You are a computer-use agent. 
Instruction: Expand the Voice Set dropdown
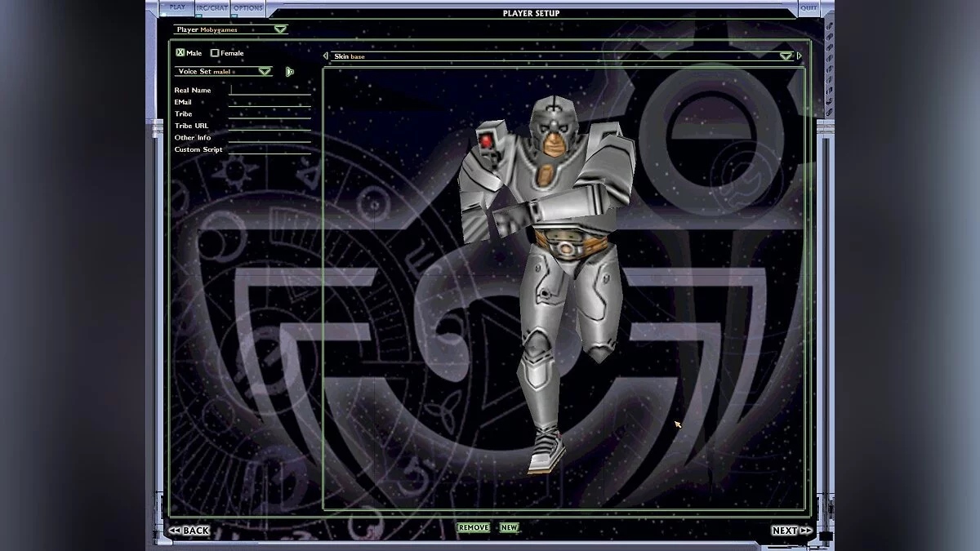(224, 72)
